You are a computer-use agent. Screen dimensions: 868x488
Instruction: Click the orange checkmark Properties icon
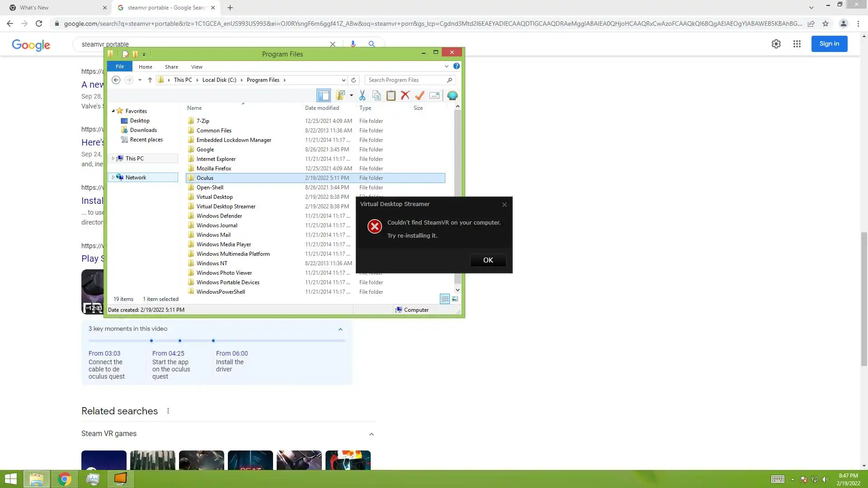420,95
